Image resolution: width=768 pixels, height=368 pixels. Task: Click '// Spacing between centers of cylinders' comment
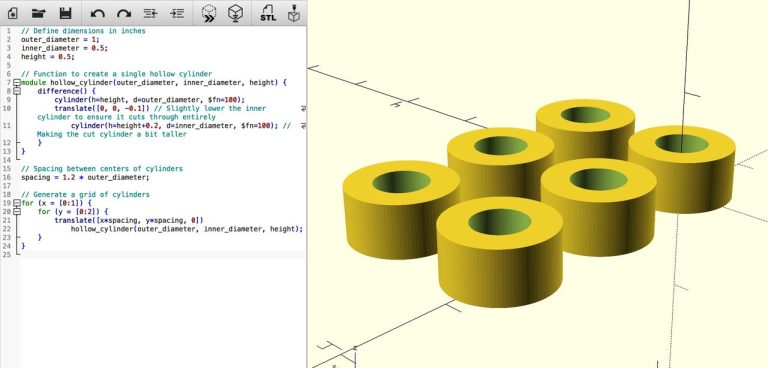[x=102, y=169]
